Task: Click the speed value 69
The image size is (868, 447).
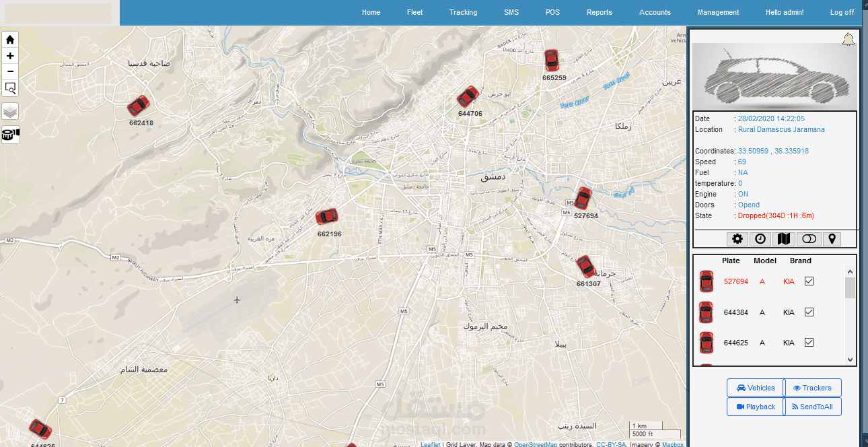Action: pyautogui.click(x=742, y=162)
